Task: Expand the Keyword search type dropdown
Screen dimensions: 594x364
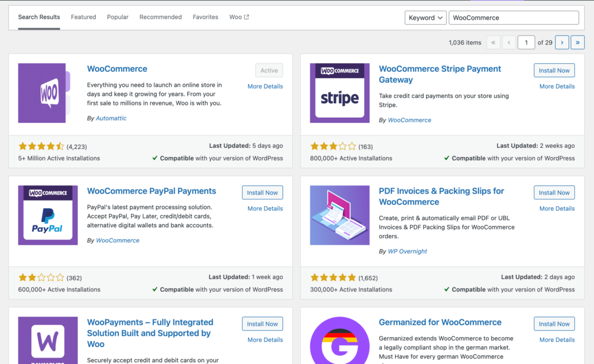Action: [x=425, y=18]
